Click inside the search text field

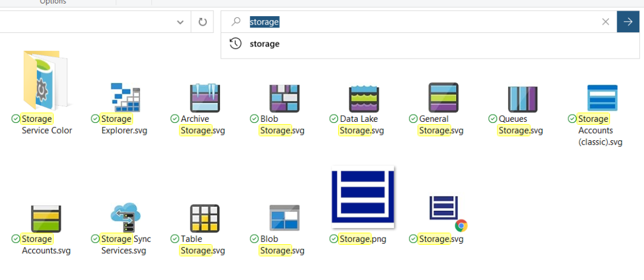coord(417,22)
